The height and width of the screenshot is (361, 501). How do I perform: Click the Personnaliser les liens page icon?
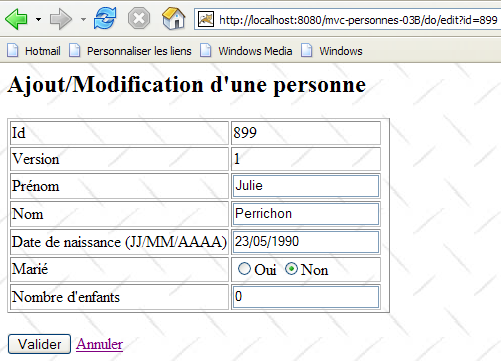click(x=75, y=51)
